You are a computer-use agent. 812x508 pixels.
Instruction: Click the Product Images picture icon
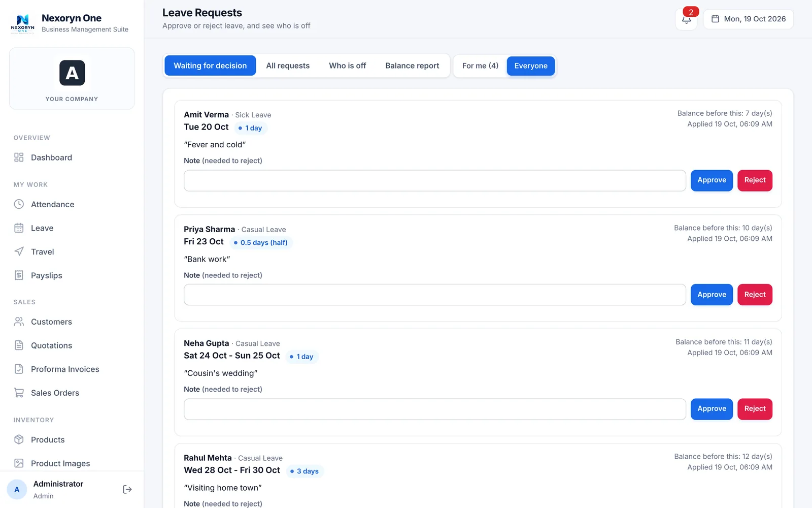[19, 463]
